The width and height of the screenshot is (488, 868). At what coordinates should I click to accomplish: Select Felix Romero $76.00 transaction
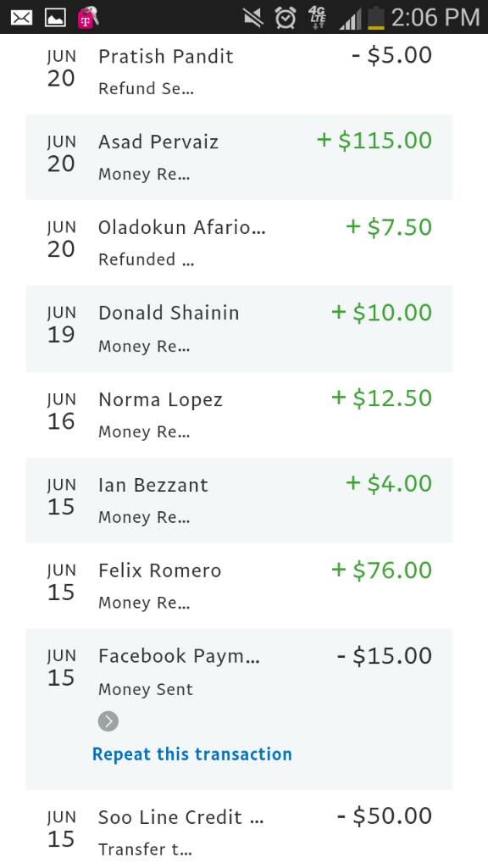(239, 586)
